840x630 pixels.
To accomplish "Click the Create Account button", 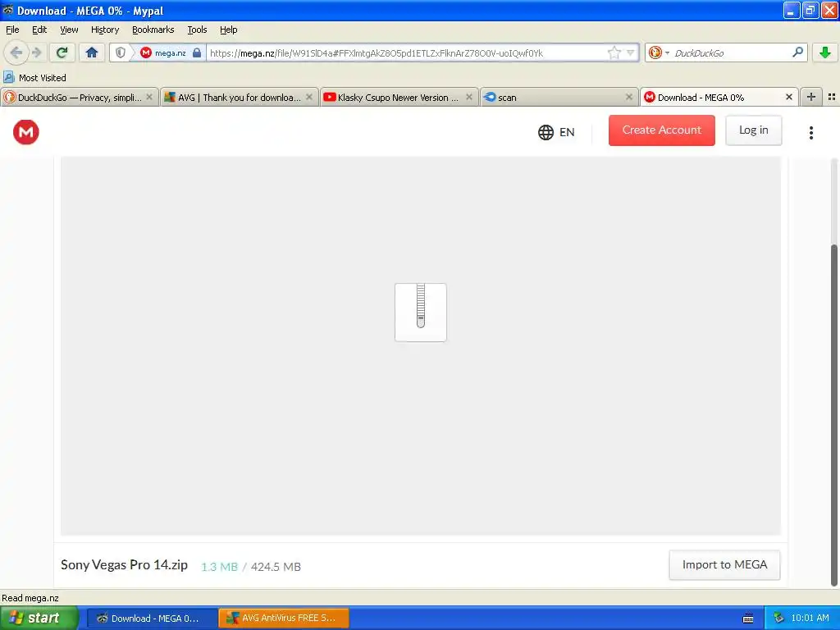I will [662, 130].
